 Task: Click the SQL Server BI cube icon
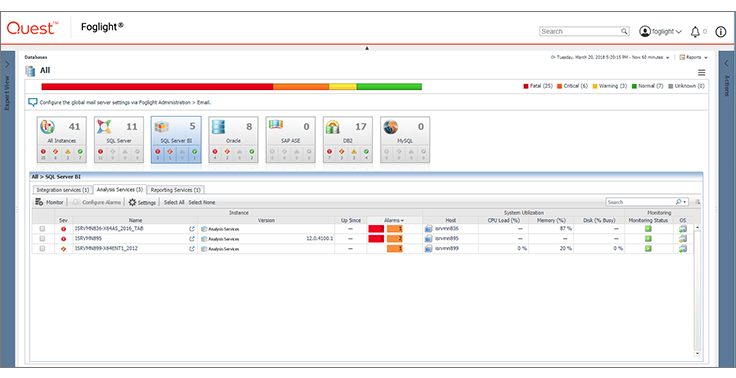pos(161,127)
